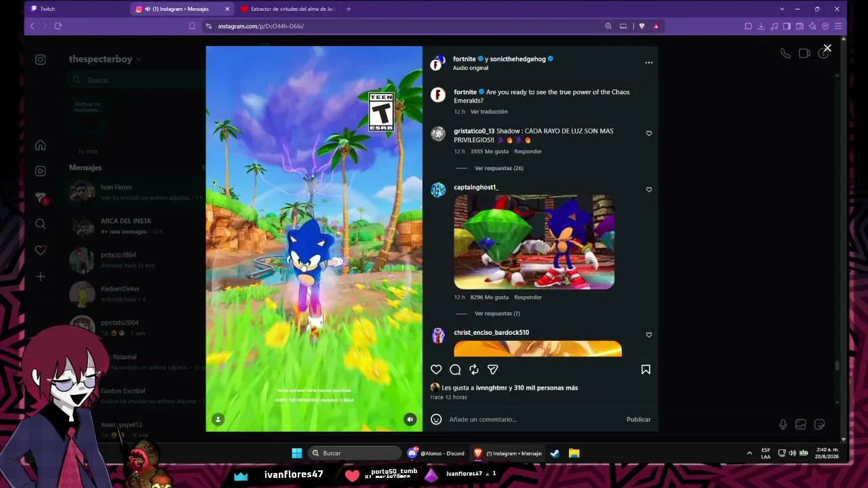Open Notifications heart in the sidebar

pos(41,250)
